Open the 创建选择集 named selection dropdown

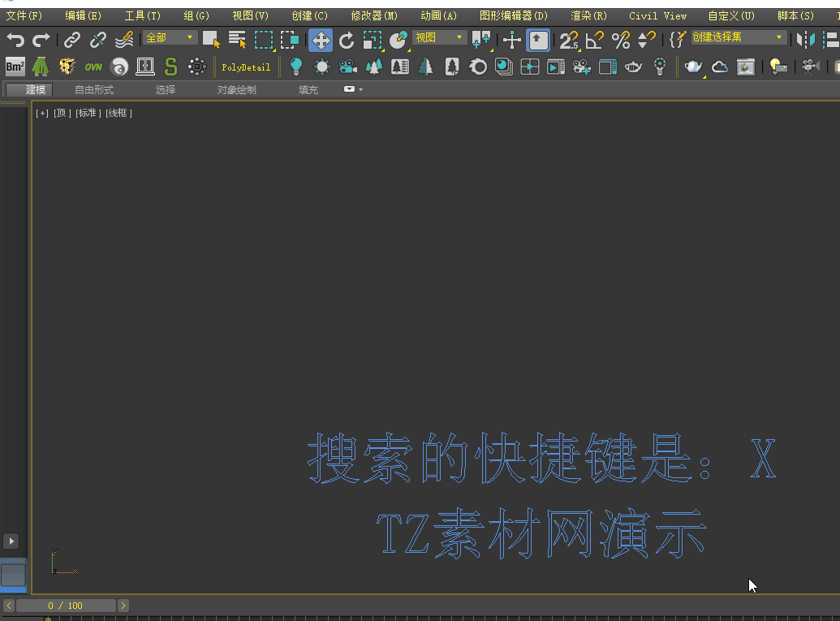click(739, 37)
